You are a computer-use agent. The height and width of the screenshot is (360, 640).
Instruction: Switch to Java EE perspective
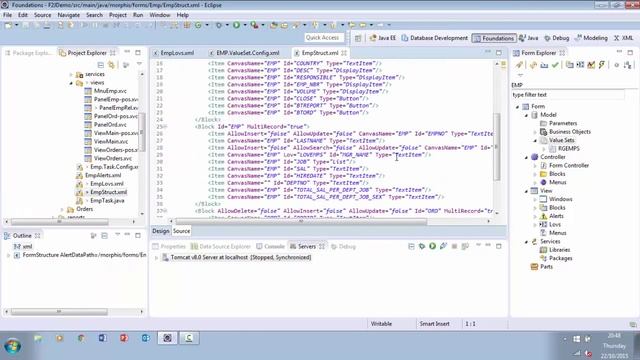tap(383, 38)
